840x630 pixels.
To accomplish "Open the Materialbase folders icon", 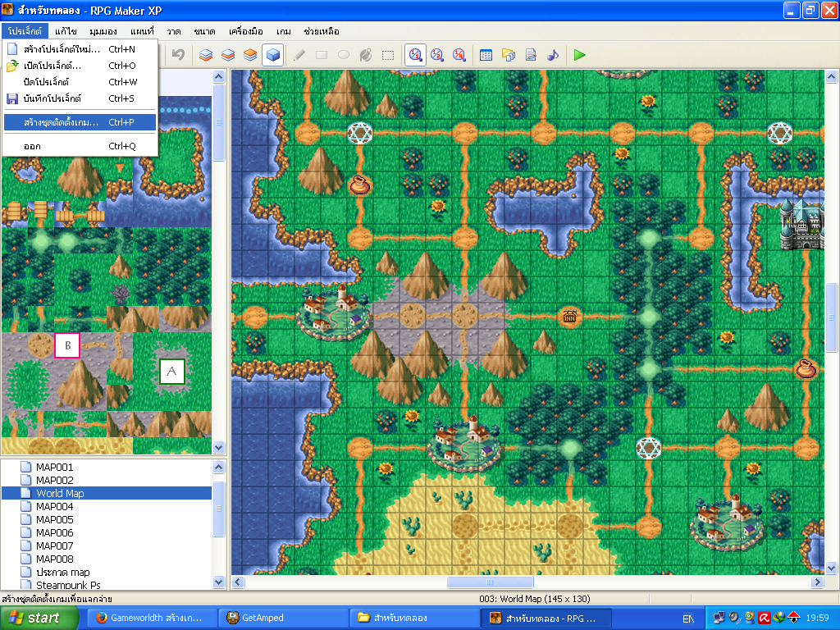I will pos(509,55).
